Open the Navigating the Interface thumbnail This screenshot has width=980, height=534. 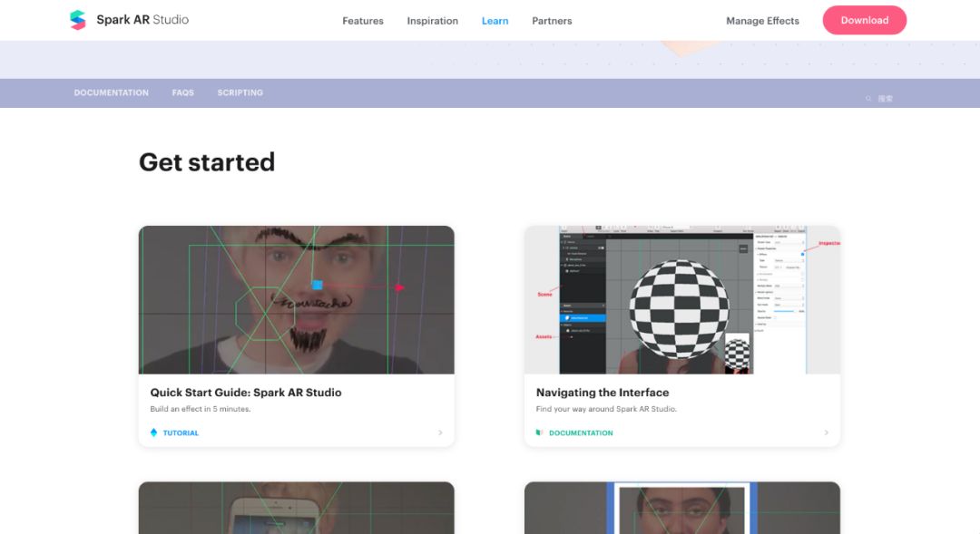(681, 300)
